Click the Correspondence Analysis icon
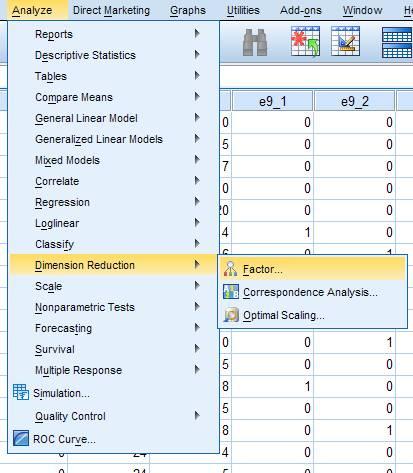The width and height of the screenshot is (413, 473). pos(231,292)
